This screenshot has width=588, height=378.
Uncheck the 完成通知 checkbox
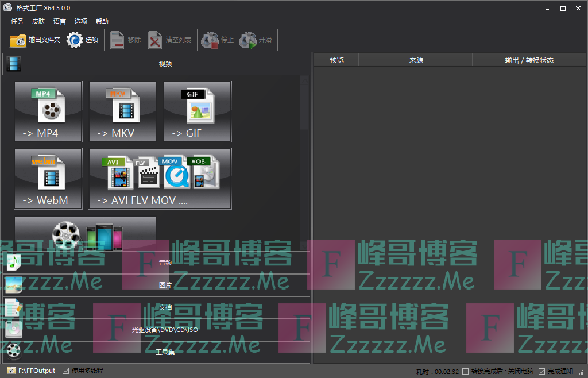coord(541,371)
